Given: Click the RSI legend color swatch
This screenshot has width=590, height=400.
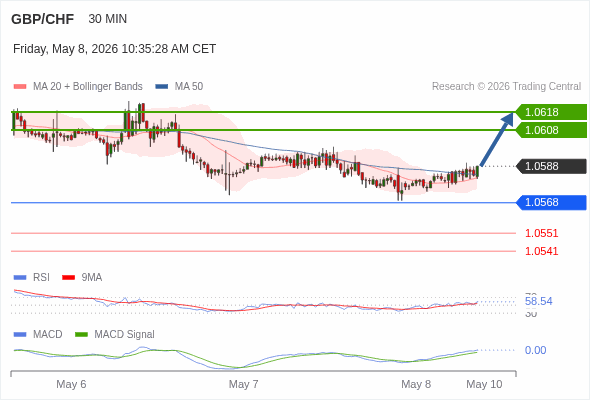Looking at the screenshot, I should 20,278.
